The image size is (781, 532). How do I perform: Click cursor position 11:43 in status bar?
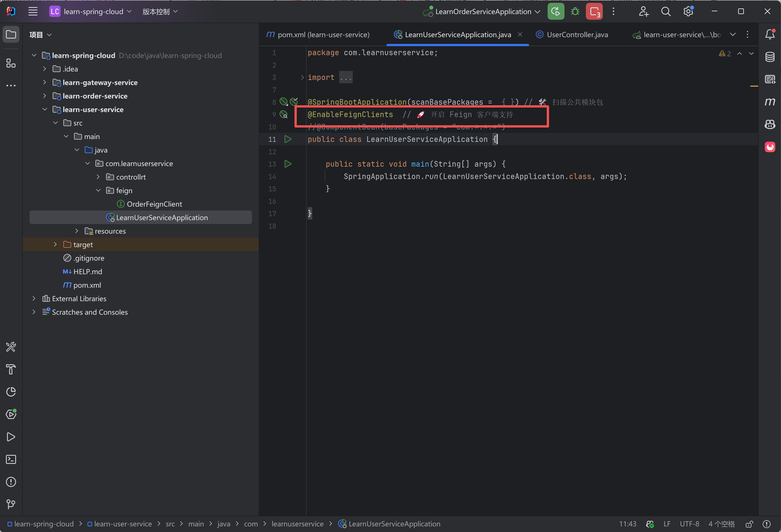coord(628,524)
